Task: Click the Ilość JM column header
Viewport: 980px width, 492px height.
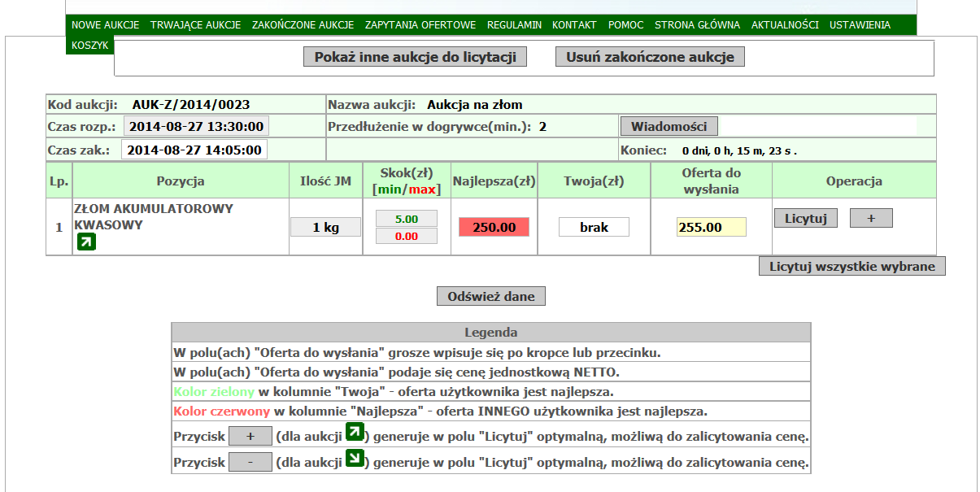Action: (x=325, y=181)
